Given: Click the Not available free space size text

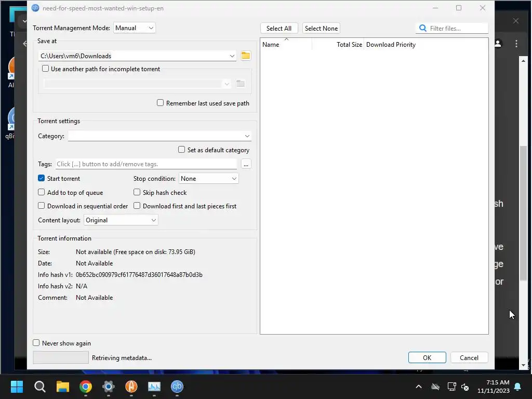Looking at the screenshot, I should pyautogui.click(x=136, y=252).
